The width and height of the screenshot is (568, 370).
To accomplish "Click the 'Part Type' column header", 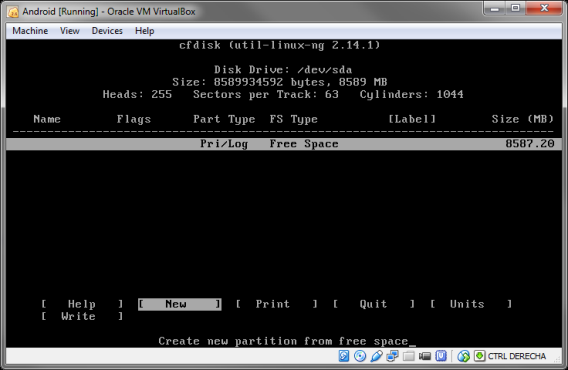I will tap(224, 119).
